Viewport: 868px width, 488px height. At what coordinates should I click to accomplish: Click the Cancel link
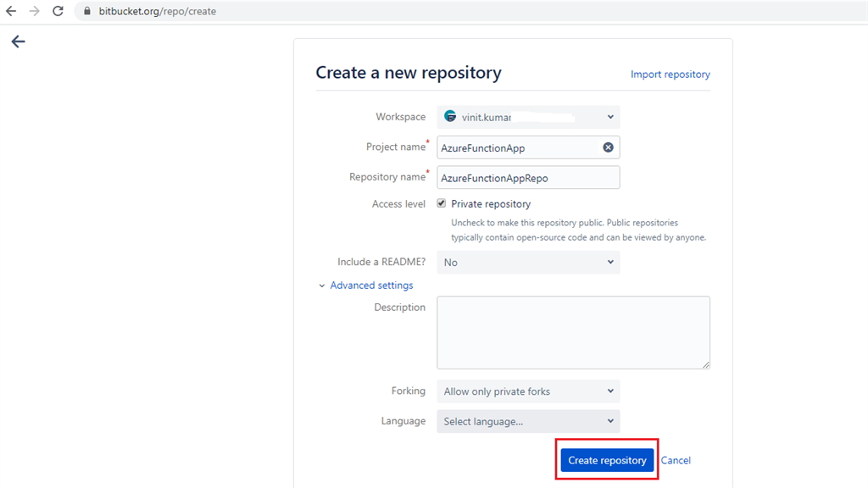pyautogui.click(x=676, y=459)
